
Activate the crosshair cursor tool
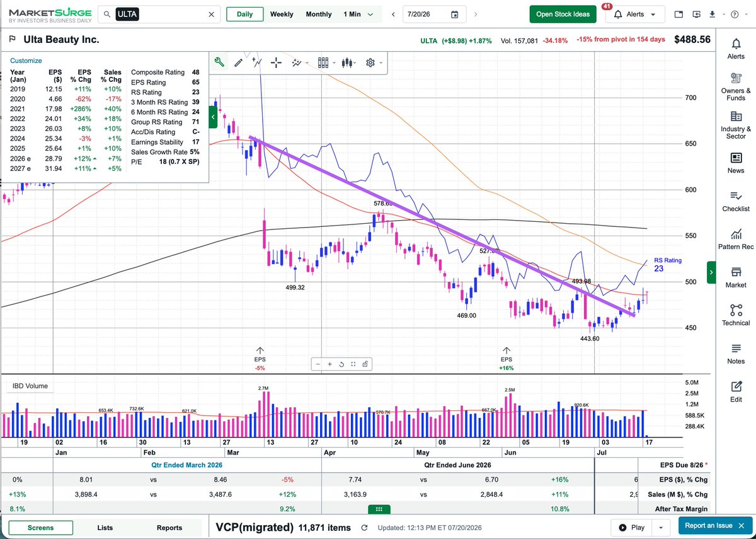point(276,62)
